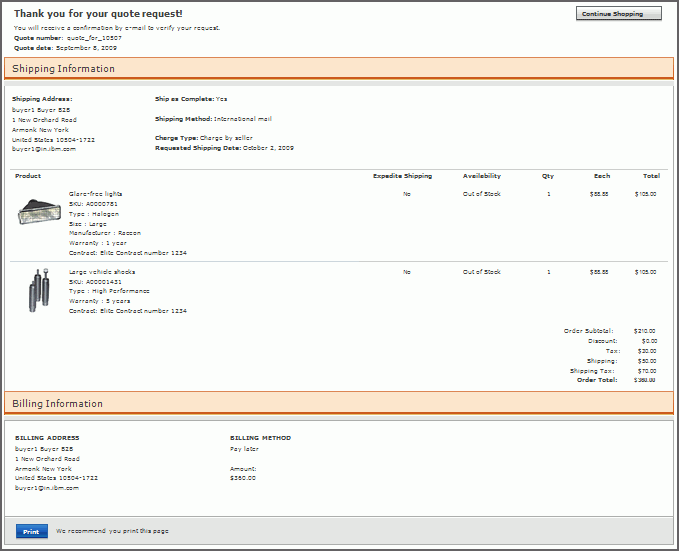
Task: Click the 'Availability' column header
Action: [482, 175]
